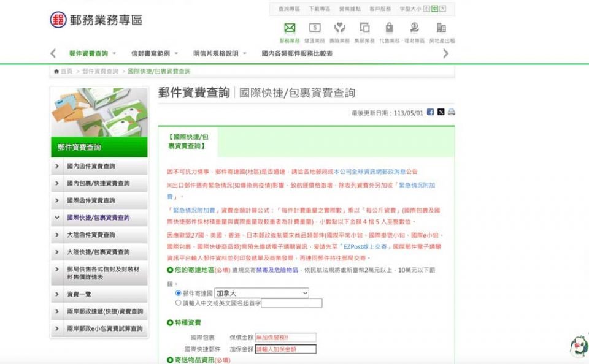The width and height of the screenshot is (589, 364).
Task: Select the 郵務業務 mail envelope icon
Action: [x=288, y=29]
